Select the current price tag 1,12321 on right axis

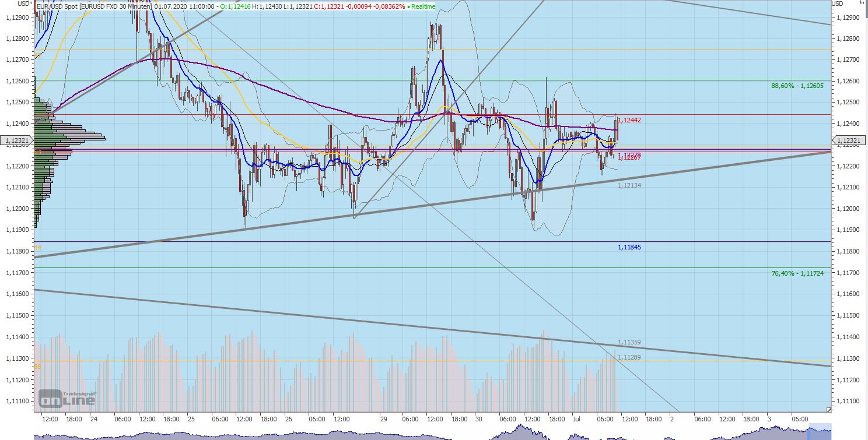849,140
